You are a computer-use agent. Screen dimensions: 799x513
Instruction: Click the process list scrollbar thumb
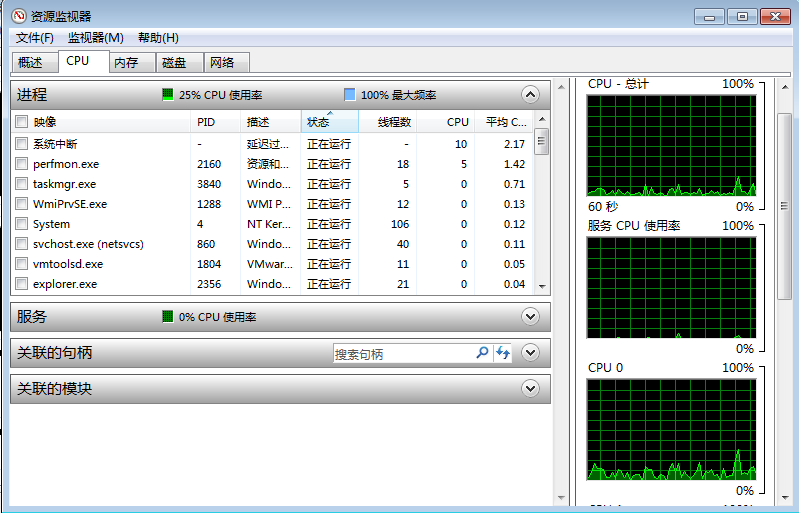click(542, 142)
